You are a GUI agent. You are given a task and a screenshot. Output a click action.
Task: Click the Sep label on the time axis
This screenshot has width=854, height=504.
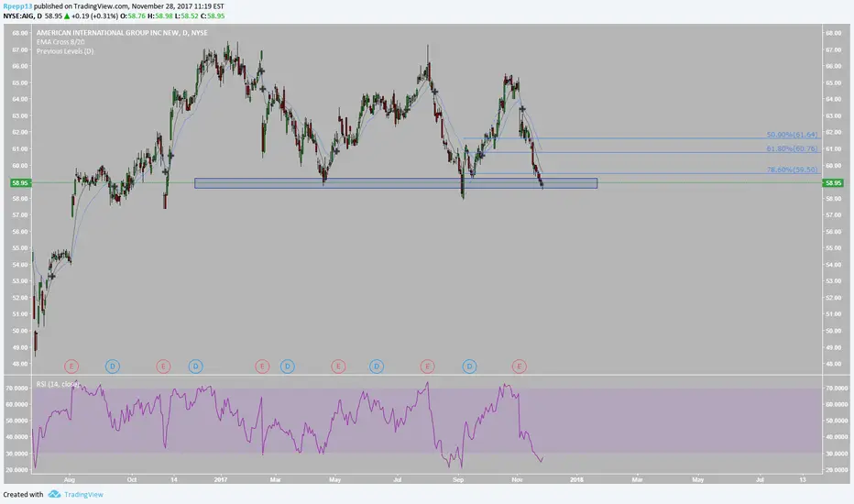[x=458, y=480]
